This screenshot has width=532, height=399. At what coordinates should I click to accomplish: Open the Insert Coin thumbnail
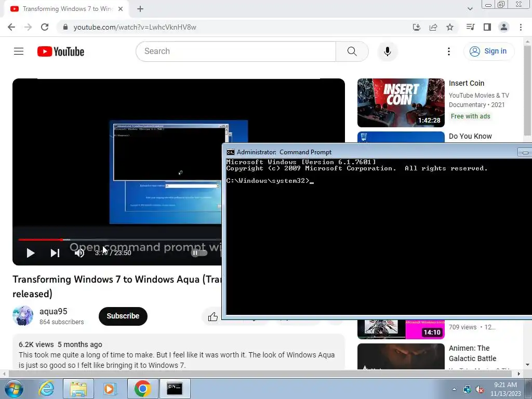(401, 103)
